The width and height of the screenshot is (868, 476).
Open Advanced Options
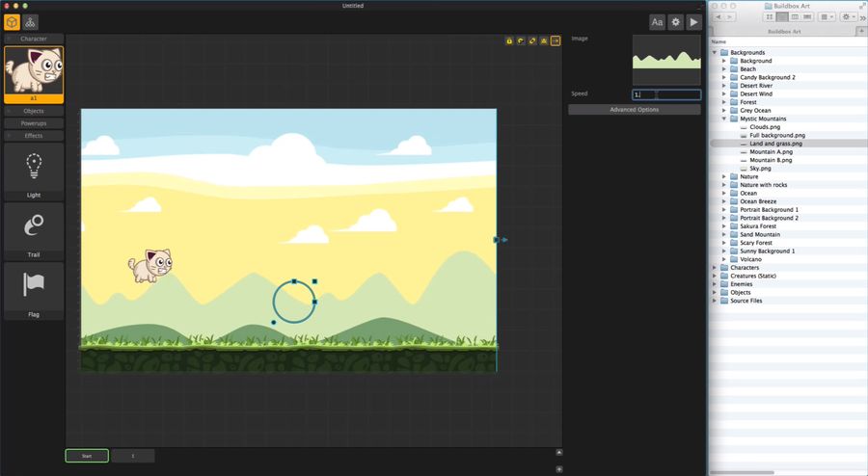[x=635, y=110]
